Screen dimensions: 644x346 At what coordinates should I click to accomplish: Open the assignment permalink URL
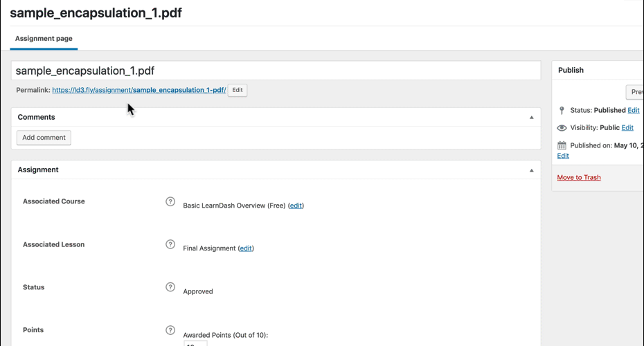pyautogui.click(x=138, y=91)
